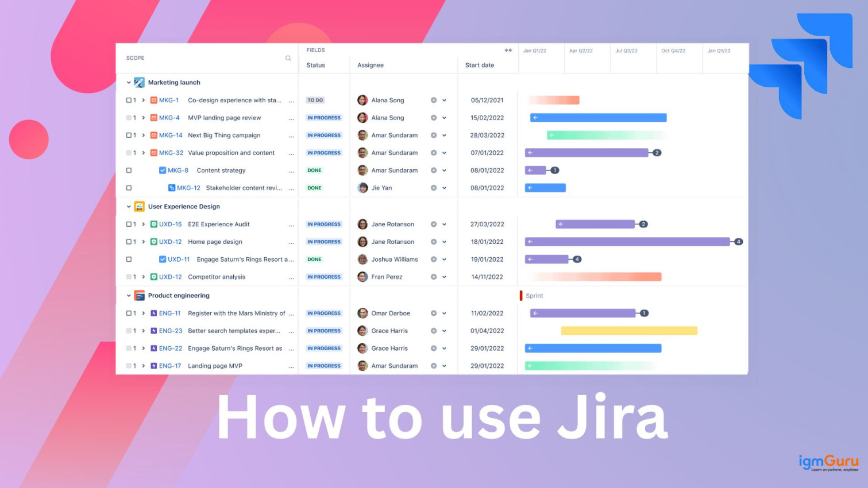Select the Jan Q1/22 timeline header
868x488 pixels.
pyautogui.click(x=535, y=51)
